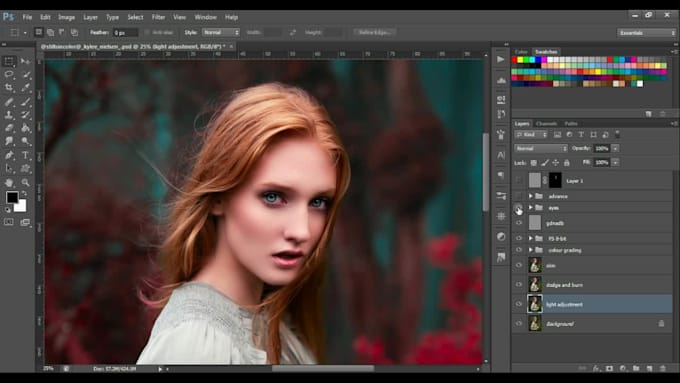This screenshot has height=383, width=680.
Task: Select the Zoom tool
Action: tap(26, 183)
